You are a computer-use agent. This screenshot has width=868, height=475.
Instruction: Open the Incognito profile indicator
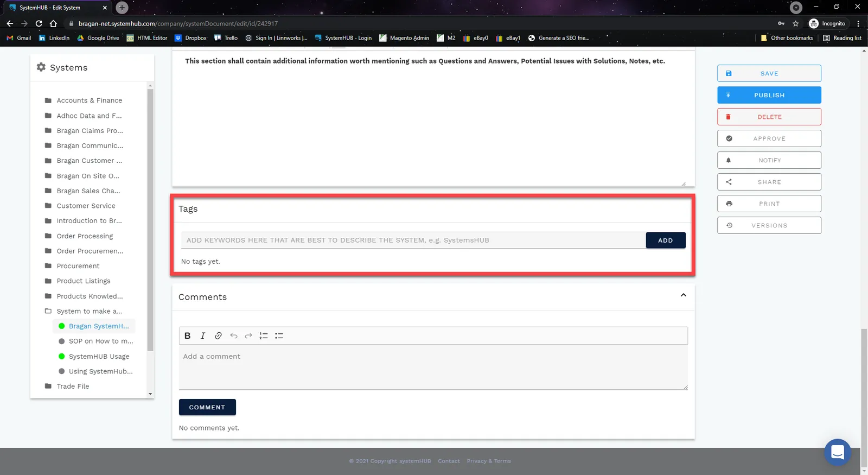[827, 23]
